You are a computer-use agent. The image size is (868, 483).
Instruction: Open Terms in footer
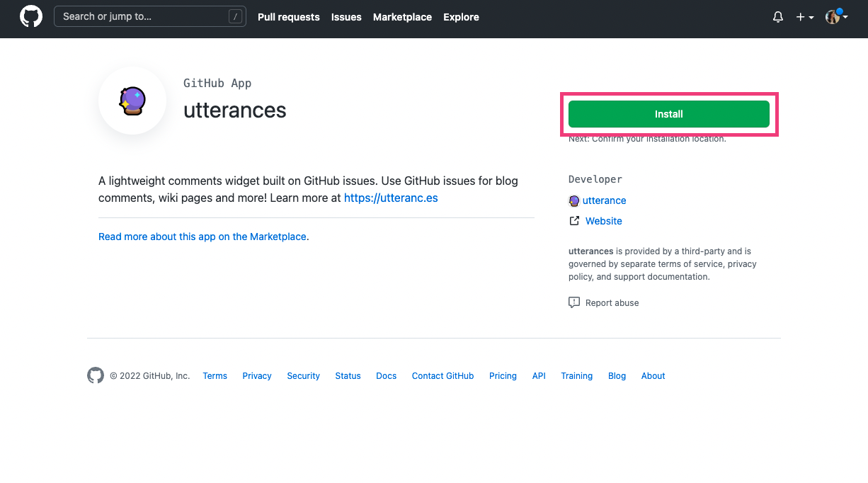(215, 376)
